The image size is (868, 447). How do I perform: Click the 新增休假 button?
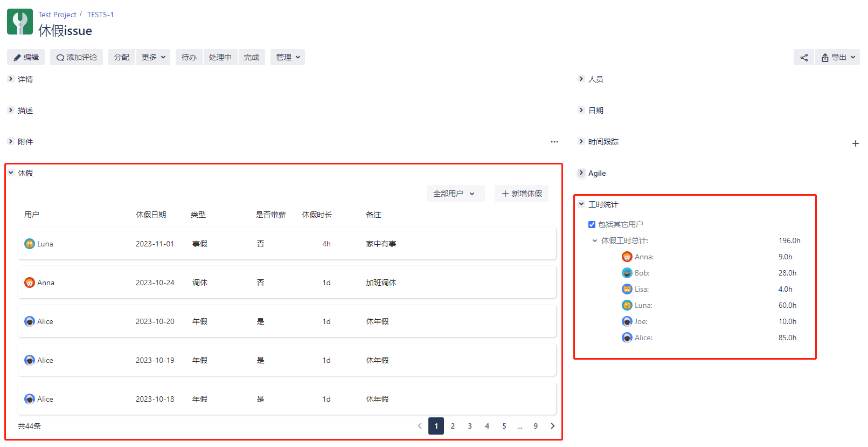[521, 194]
